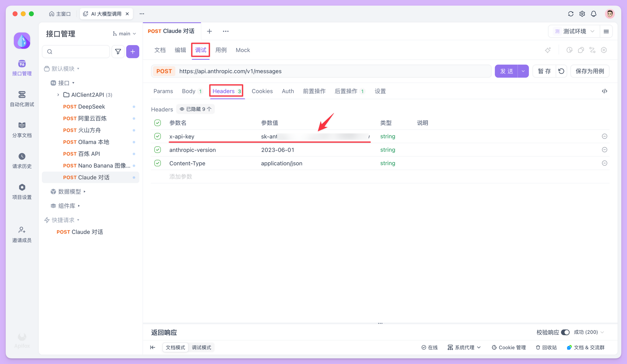Toggle the 校验响应 switch
The height and width of the screenshot is (364, 627).
565,332
